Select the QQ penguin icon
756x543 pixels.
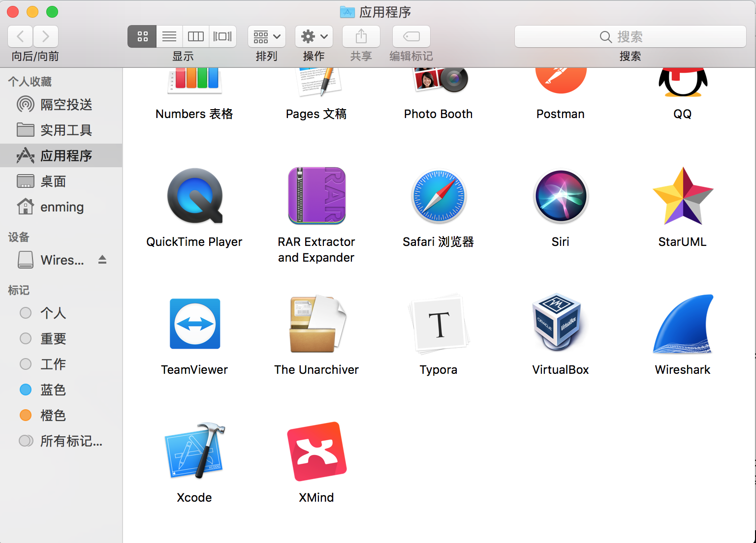(x=683, y=82)
